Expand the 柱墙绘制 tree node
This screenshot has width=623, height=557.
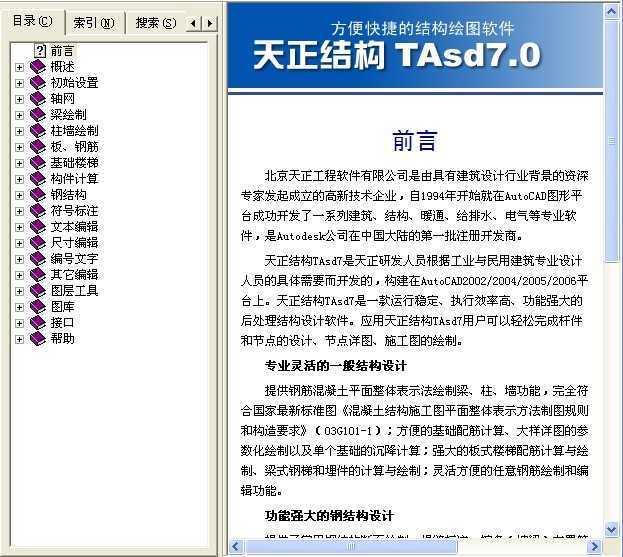pos(19,132)
